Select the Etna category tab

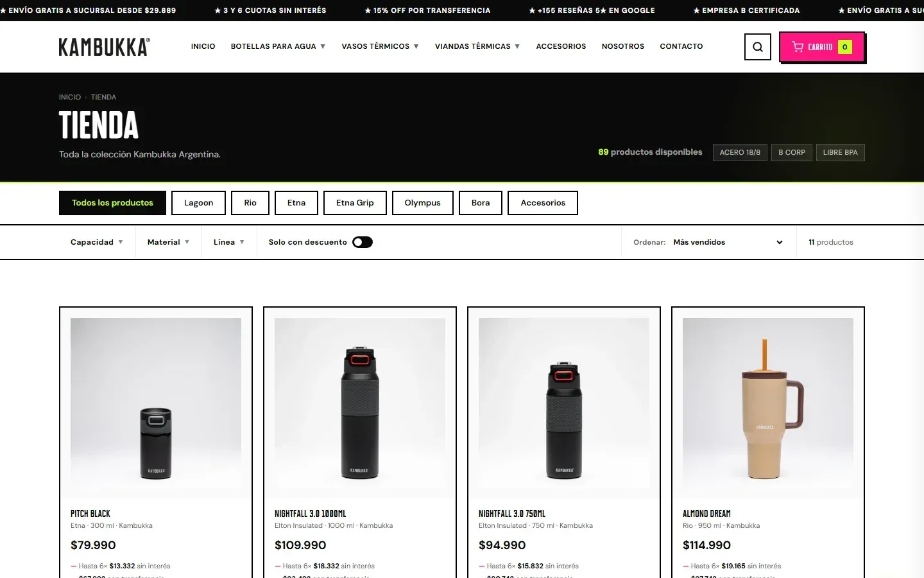[296, 203]
